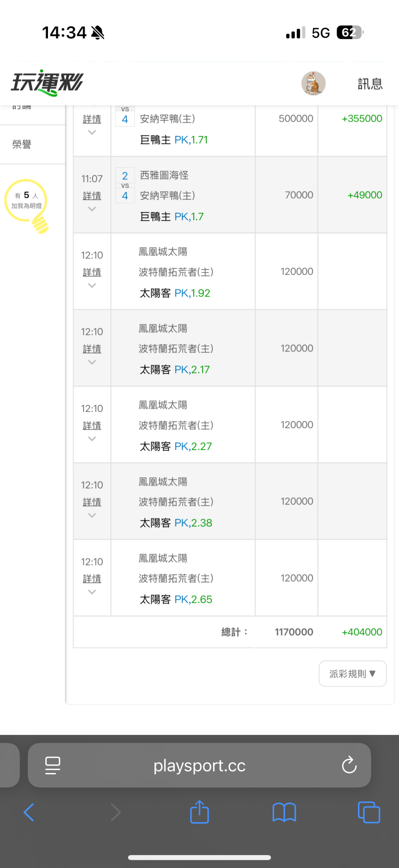Viewport: 399px width, 868px height.
Task: Tap the tiger profile avatar
Action: (313, 84)
